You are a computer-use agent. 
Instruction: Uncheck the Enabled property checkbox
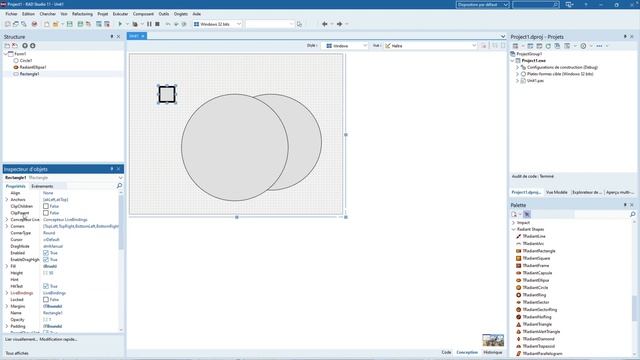46,253
